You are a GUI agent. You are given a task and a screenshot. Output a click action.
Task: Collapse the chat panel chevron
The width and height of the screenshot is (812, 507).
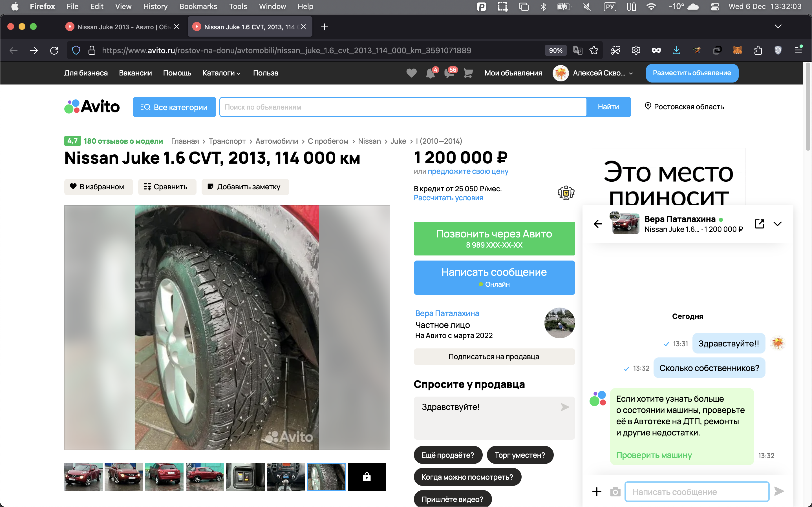tap(777, 224)
